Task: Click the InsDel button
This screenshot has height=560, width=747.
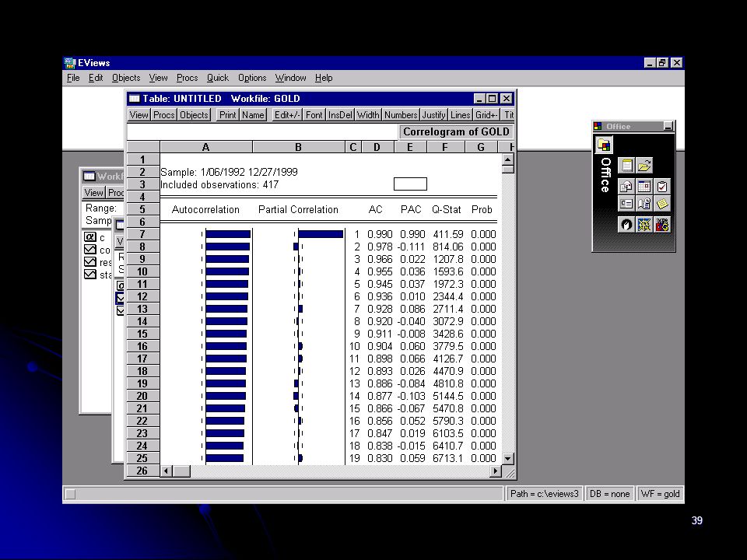Action: pyautogui.click(x=340, y=115)
